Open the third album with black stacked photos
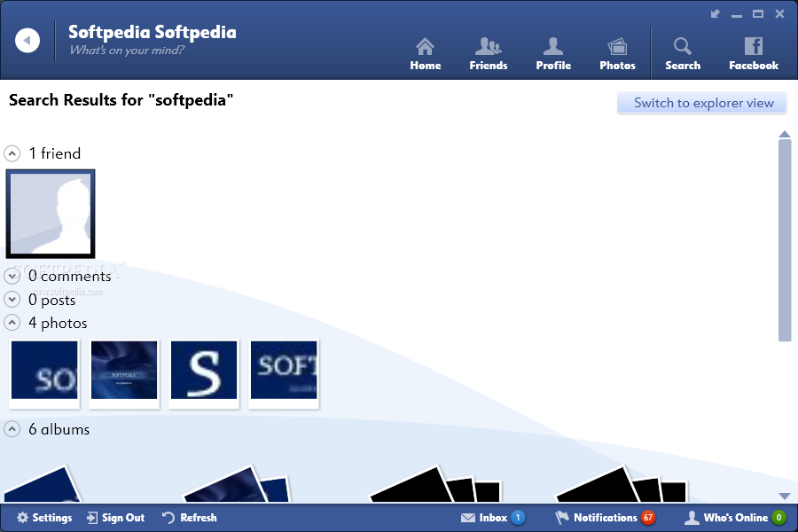The height and width of the screenshot is (532, 798). pyautogui.click(x=435, y=483)
